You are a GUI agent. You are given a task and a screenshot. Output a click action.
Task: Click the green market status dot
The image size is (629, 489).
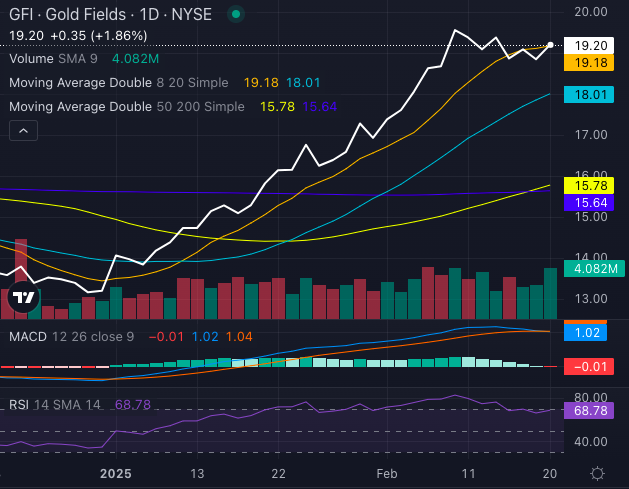tap(236, 14)
